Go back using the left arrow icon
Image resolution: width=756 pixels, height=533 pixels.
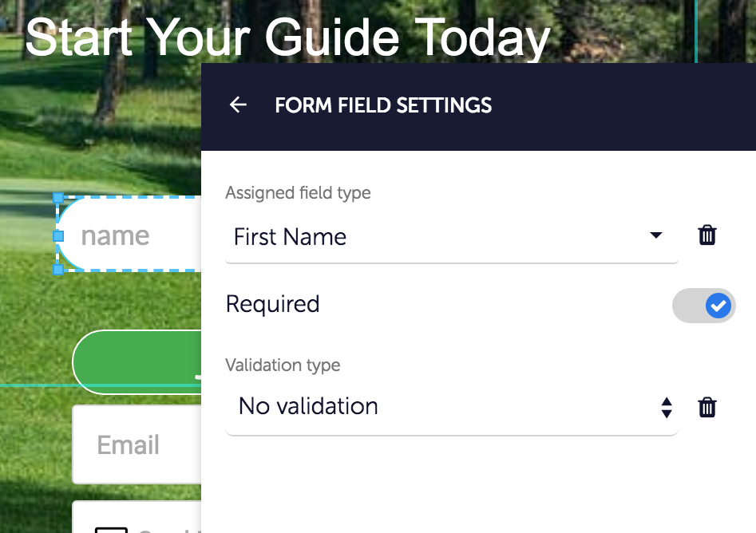pos(238,105)
